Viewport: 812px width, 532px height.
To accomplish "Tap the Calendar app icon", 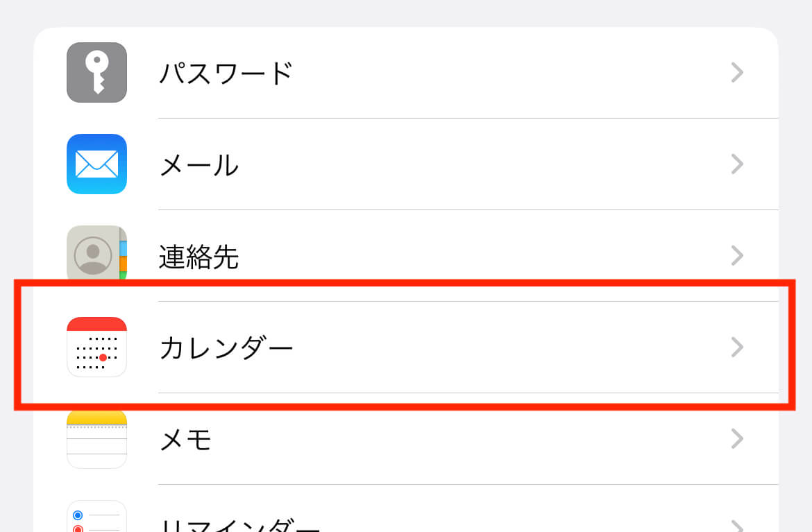I will coord(97,347).
